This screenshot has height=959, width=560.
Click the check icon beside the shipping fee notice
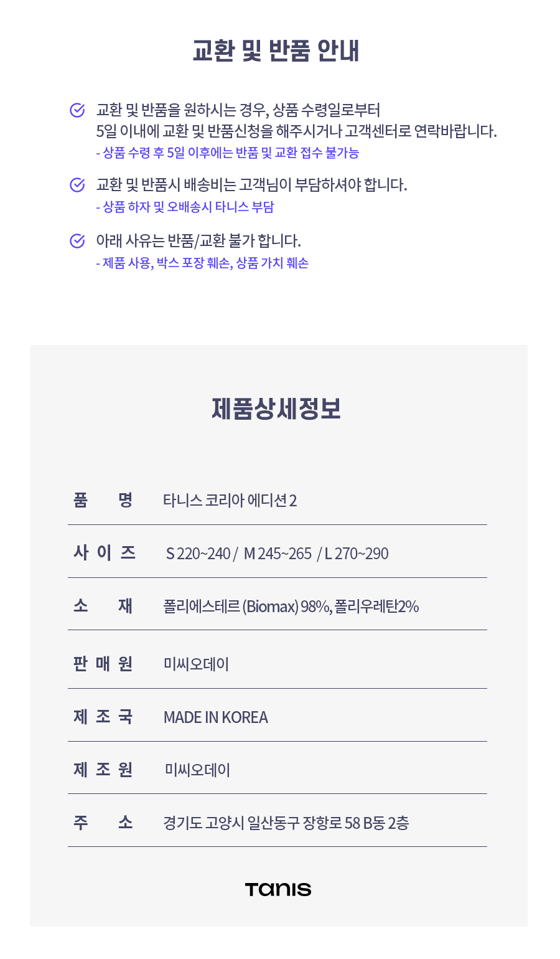pos(77,184)
